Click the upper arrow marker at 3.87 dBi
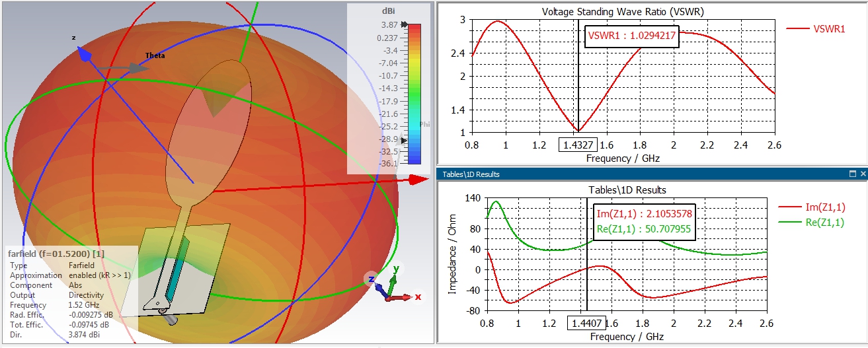 pyautogui.click(x=404, y=24)
